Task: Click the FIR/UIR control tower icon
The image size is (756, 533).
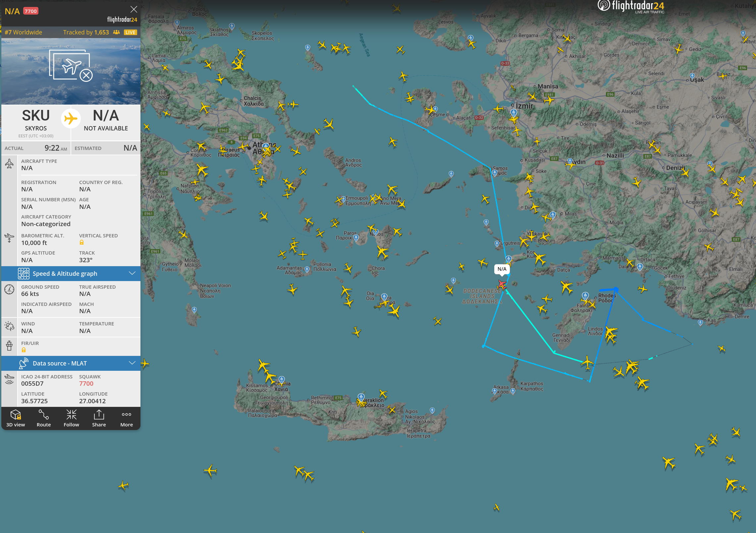Action: coord(9,346)
